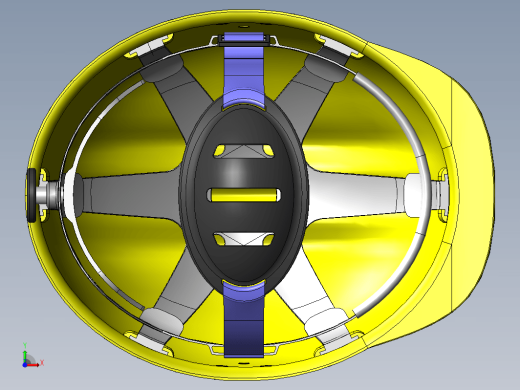Screen dimensions: 520x390
Task: Select the purple strap with the black buckle
Action: 244,70
